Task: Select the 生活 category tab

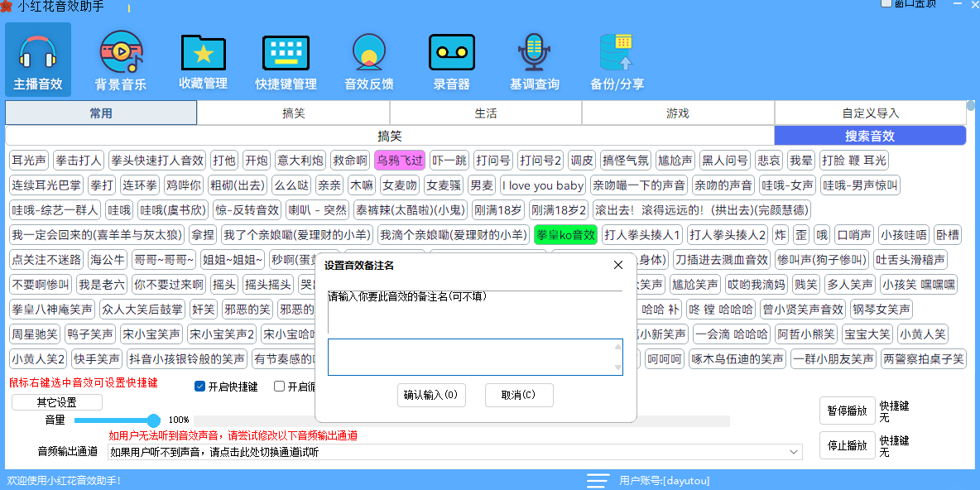Action: point(485,113)
